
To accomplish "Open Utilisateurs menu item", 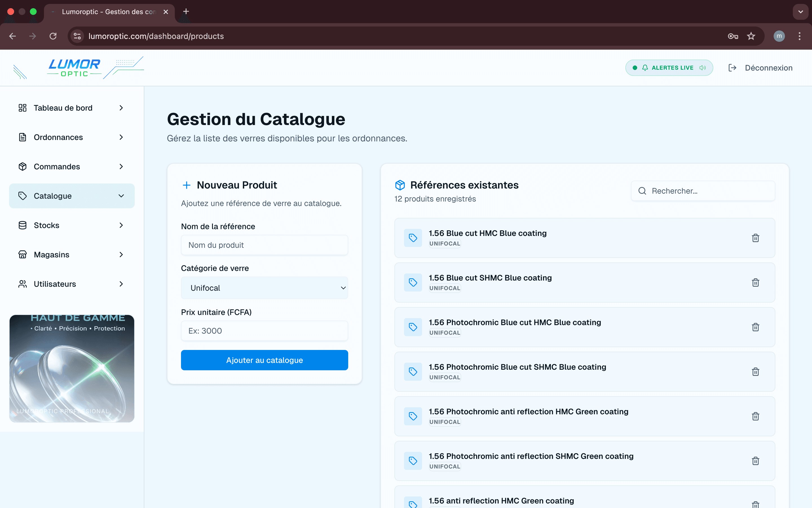I will pyautogui.click(x=72, y=284).
